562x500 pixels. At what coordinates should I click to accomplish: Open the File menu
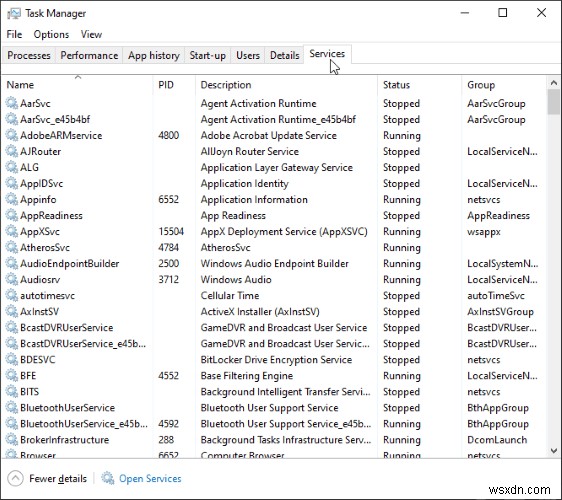[x=14, y=34]
